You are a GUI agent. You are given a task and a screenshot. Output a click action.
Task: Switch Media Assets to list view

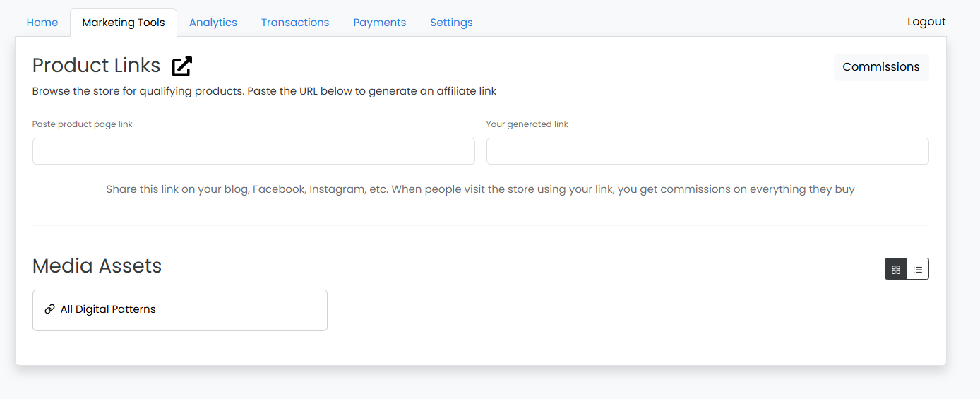pyautogui.click(x=918, y=269)
